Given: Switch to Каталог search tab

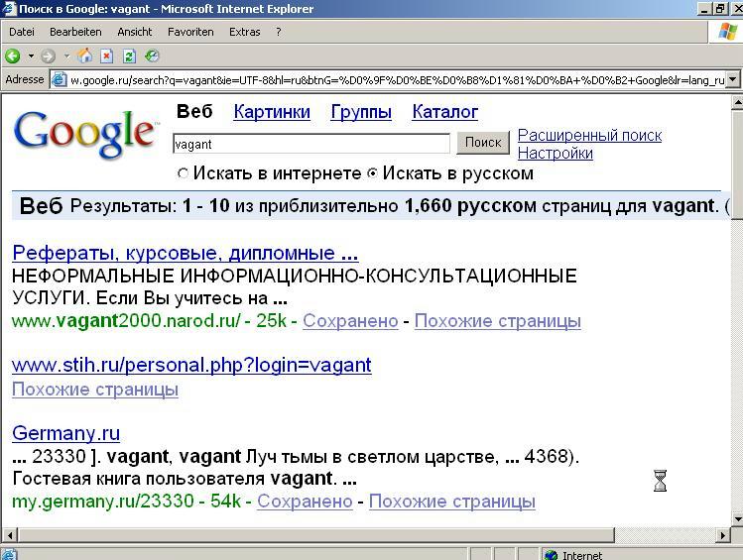Looking at the screenshot, I should coord(445,112).
